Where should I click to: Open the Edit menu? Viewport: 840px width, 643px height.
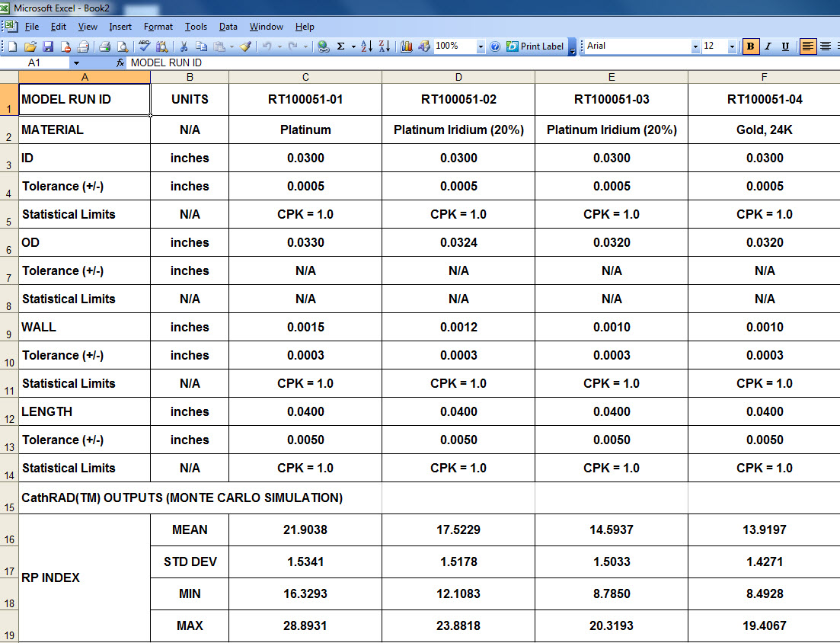coord(59,27)
